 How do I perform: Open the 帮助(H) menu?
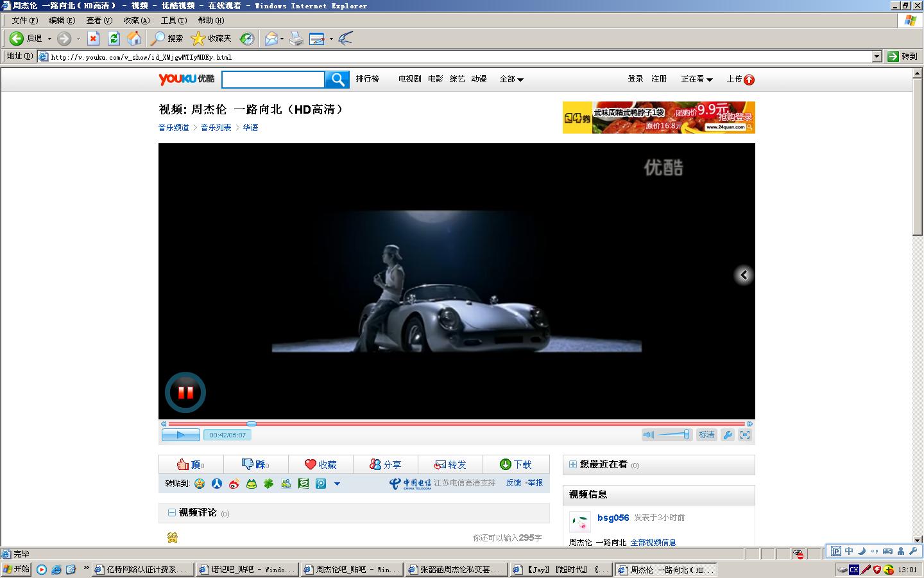(x=211, y=21)
